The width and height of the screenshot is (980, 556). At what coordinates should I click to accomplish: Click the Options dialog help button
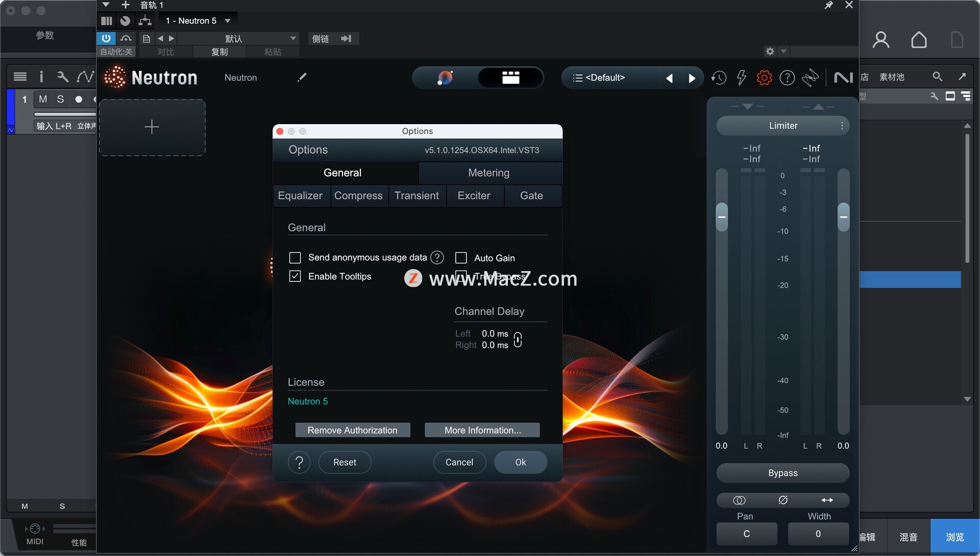[299, 462]
